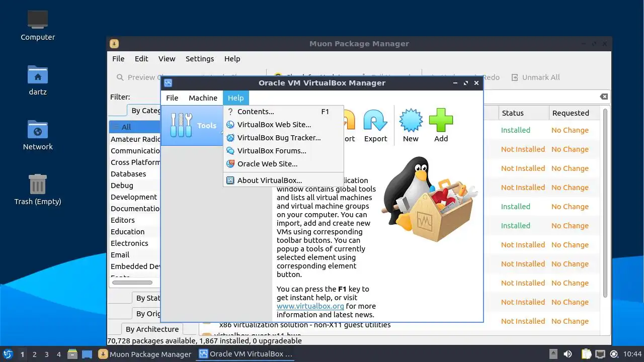The width and height of the screenshot is (644, 362).
Task: Select Cross Platform category
Action: (135, 162)
